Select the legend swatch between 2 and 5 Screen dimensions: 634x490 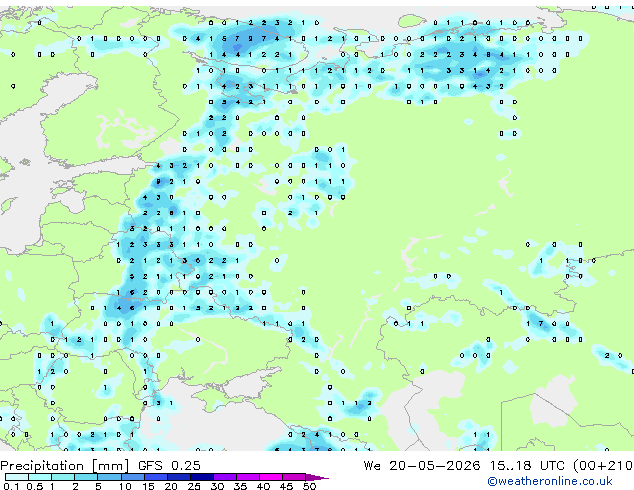[86, 477]
